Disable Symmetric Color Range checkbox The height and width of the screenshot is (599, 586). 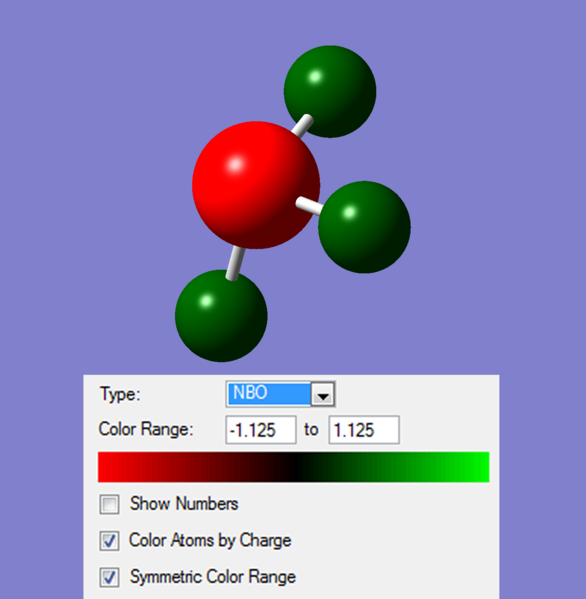click(x=109, y=577)
